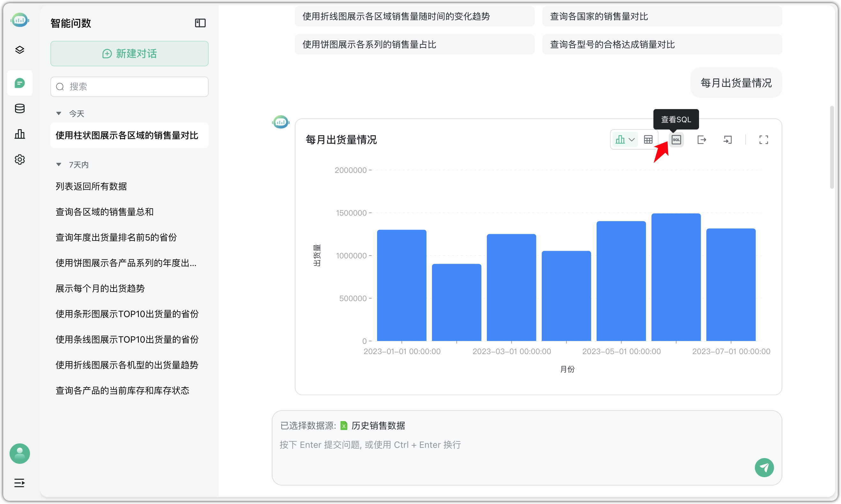Viewport: 841px width, 504px height.
Task: Add the chart to a dashboard
Action: pyautogui.click(x=727, y=140)
